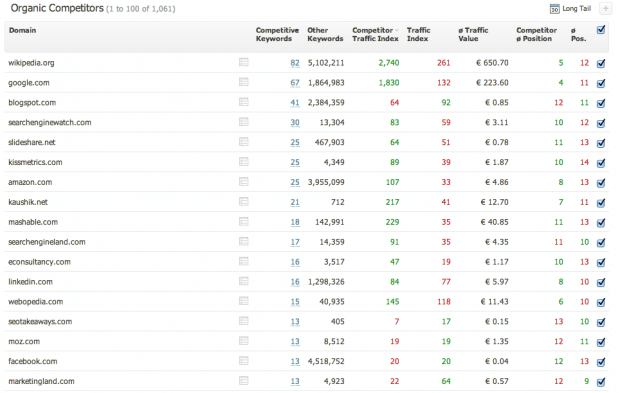620x393 pixels.
Task: Sort by ø Pos. column header
Action: pos(578,34)
